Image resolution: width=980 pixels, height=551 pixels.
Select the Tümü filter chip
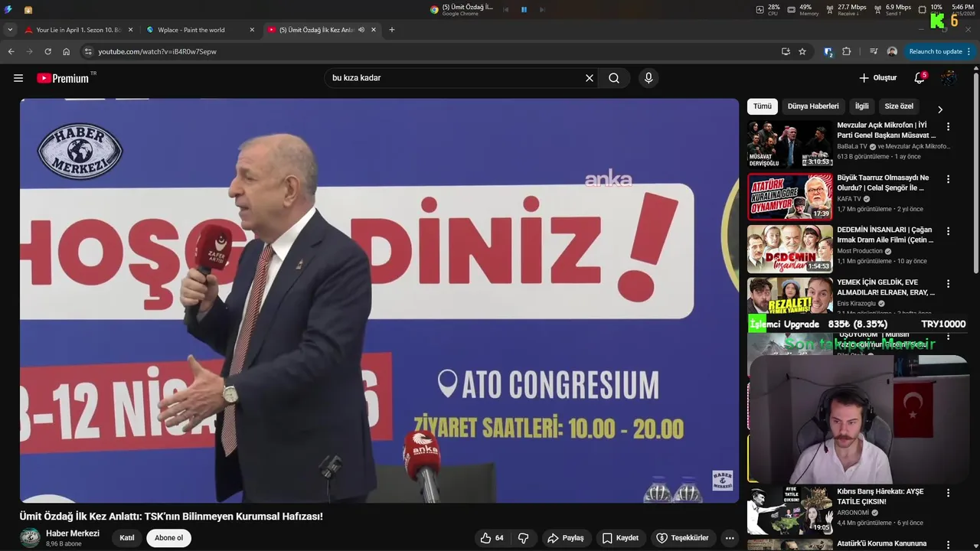[x=763, y=106]
